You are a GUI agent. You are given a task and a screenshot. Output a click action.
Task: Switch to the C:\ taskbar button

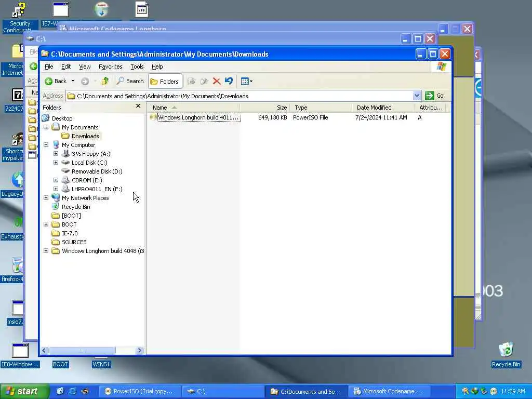click(x=222, y=391)
